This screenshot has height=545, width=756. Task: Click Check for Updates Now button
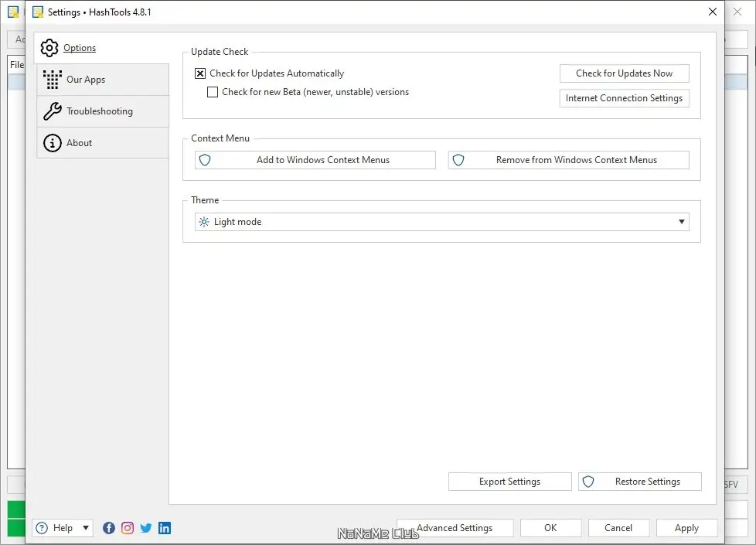pos(624,73)
